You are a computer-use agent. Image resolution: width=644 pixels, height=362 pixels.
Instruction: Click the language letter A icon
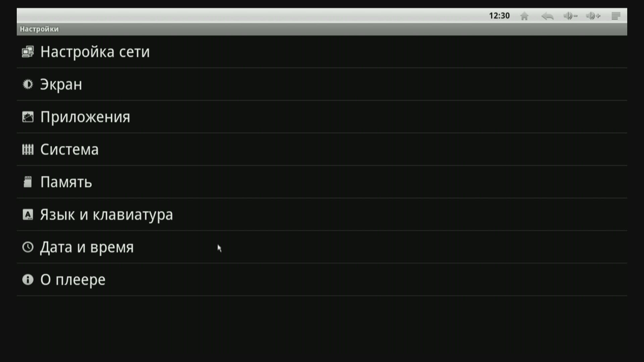(28, 215)
